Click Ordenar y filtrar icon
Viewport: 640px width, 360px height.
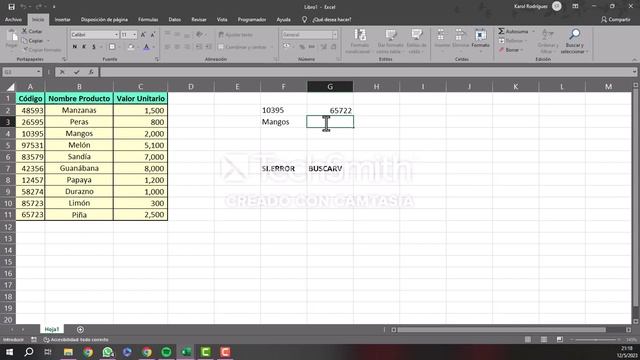click(547, 35)
